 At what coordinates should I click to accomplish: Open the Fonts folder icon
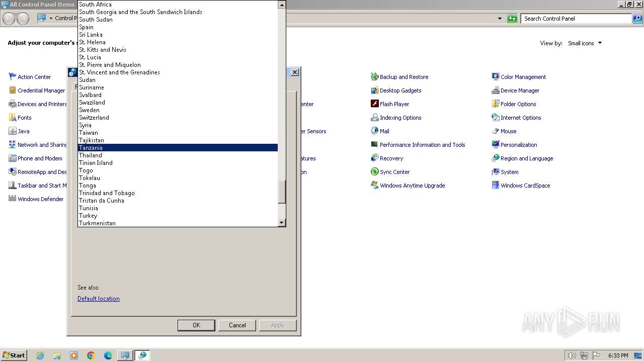(13, 117)
